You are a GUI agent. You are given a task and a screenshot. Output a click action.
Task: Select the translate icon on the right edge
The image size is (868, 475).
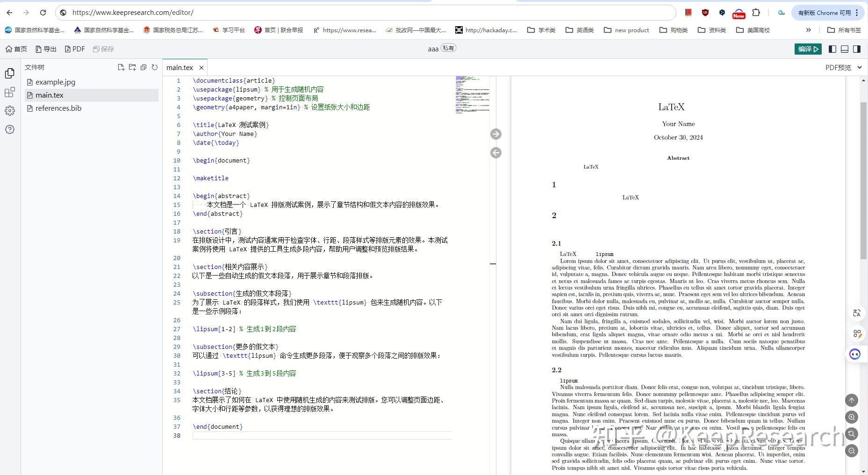pyautogui.click(x=856, y=313)
